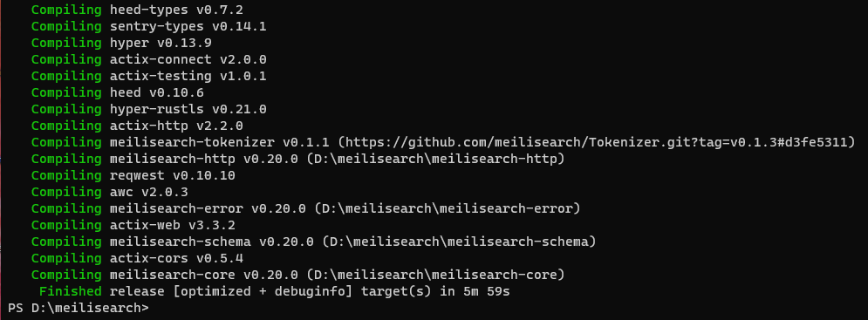
Task: Click actix-web v3.3.2 package text
Action: point(172,225)
